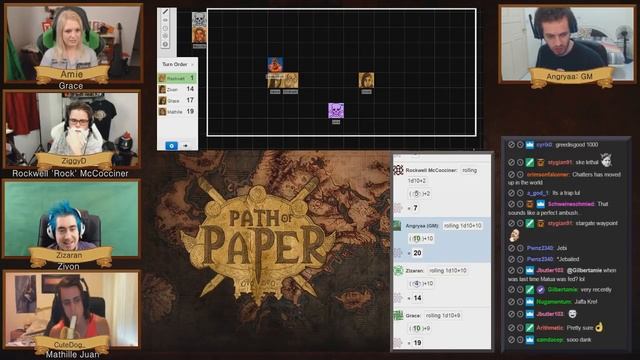Click Gilbertamie's purple verified badge
Screen dimensions: 640x360
tap(540, 290)
